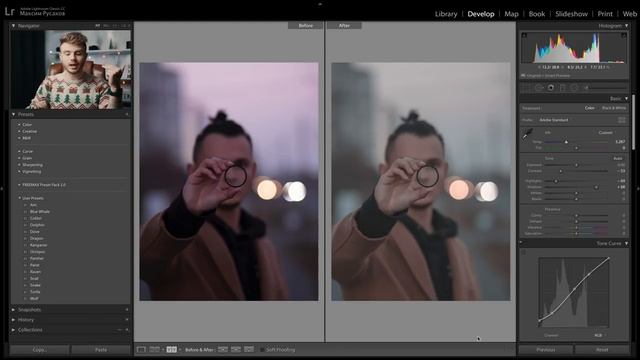Choose Black & White treatment
The height and width of the screenshot is (360, 640).
pos(614,108)
